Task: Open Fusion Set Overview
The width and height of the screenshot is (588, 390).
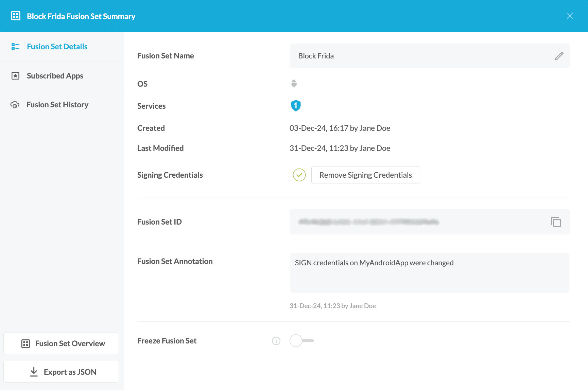Action: coord(61,343)
